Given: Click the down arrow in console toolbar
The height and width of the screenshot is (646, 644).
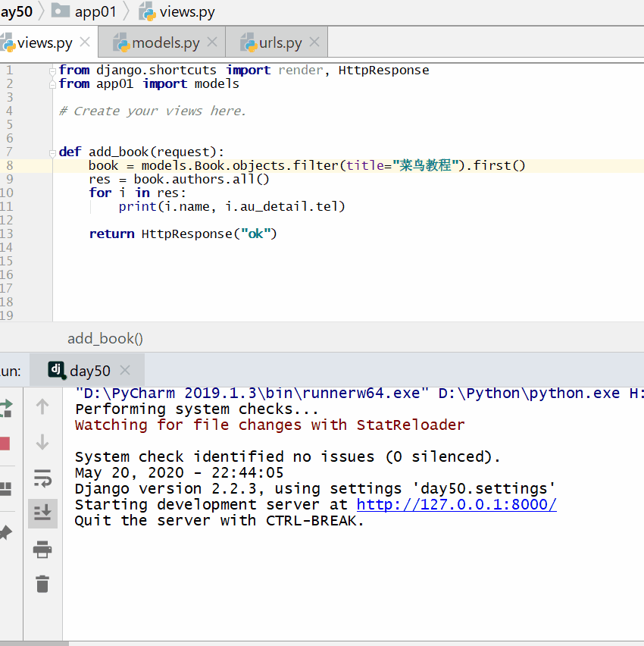Looking at the screenshot, I should click(42, 442).
